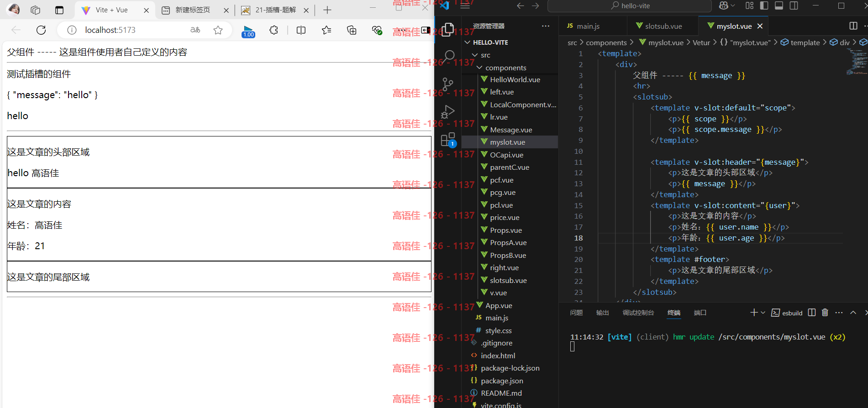This screenshot has height=408, width=868.
Task: Switch to the 终端 panel tab
Action: (x=674, y=313)
